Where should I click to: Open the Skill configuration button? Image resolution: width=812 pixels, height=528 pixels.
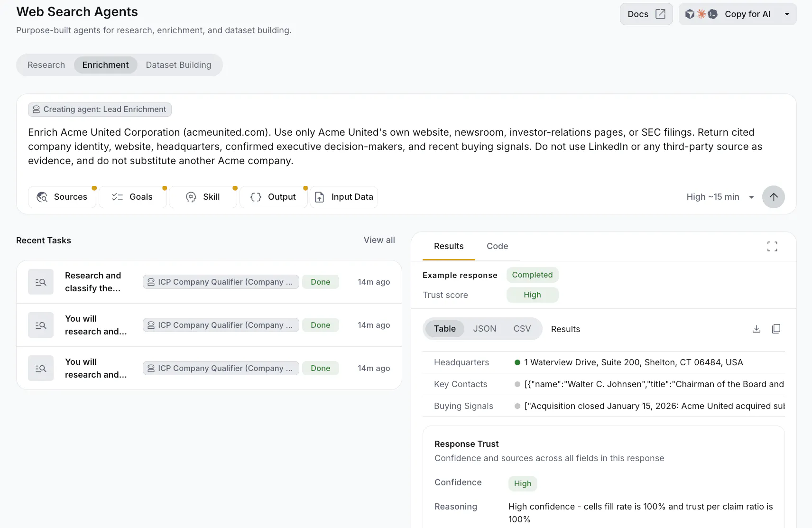pos(203,197)
